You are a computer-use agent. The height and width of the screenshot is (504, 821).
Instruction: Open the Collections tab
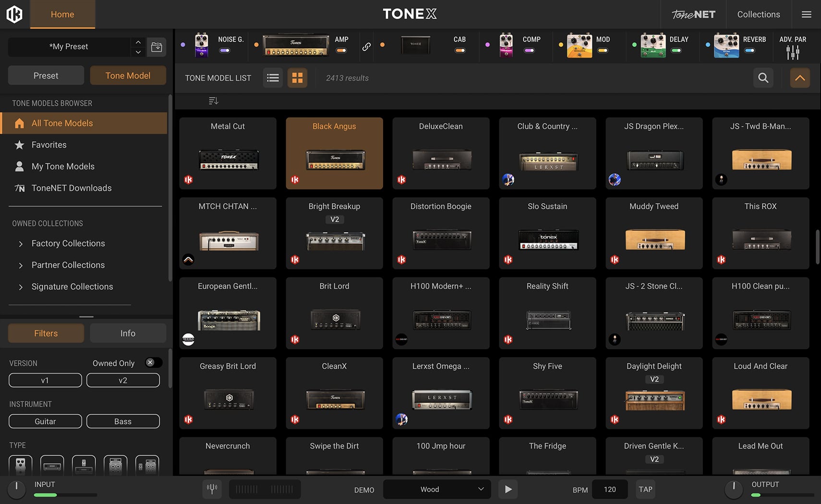tap(758, 14)
